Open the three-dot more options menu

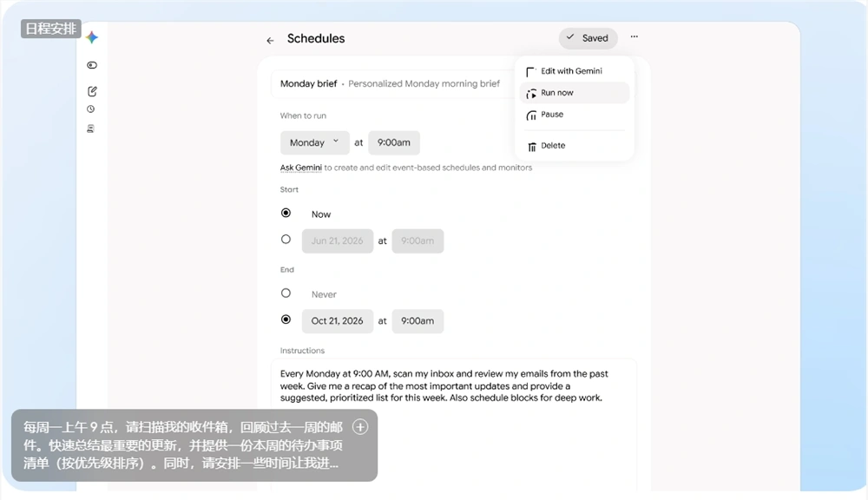tap(635, 36)
